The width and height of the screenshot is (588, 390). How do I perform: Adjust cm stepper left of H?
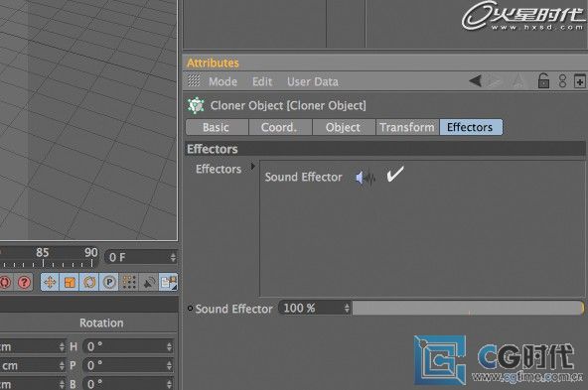[62, 346]
